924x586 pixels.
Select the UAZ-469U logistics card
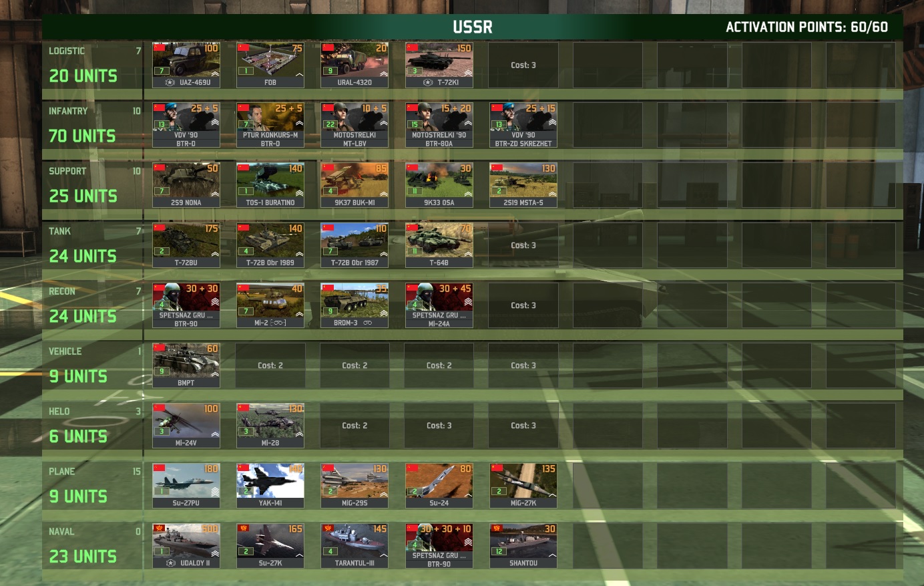point(186,63)
